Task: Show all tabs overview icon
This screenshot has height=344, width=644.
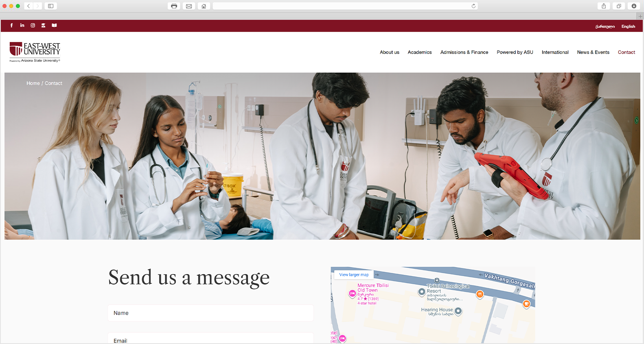Action: click(x=619, y=6)
